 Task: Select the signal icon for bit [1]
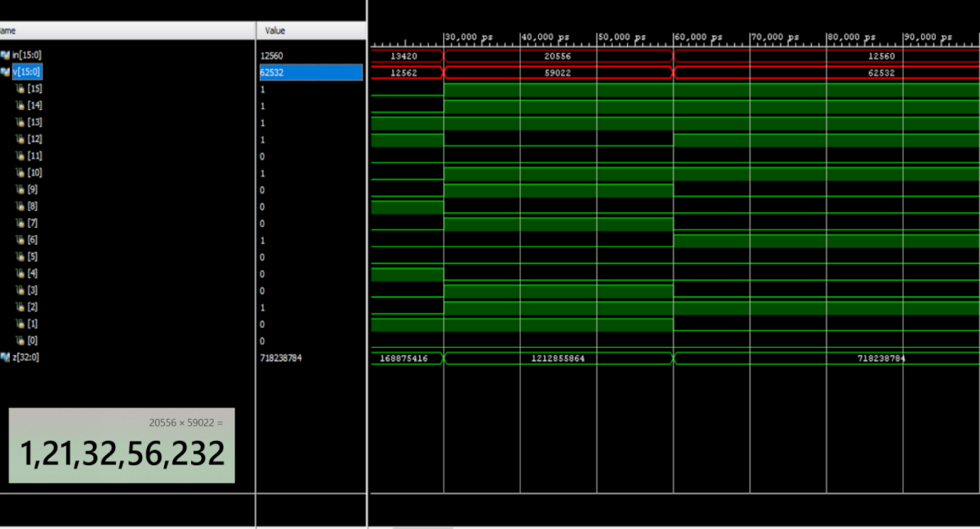tap(21, 324)
